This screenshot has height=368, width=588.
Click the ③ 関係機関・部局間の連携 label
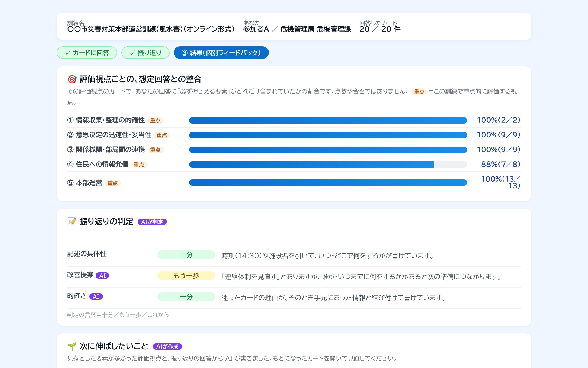click(x=106, y=150)
